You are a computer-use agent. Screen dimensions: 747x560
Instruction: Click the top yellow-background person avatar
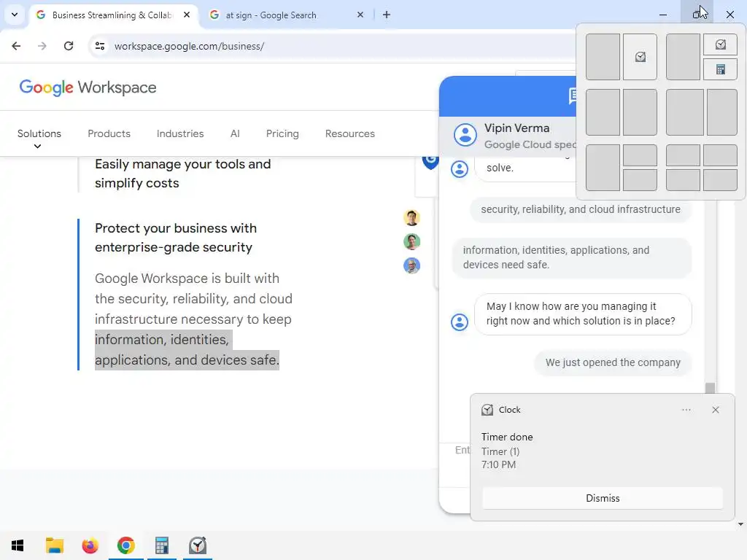[411, 217]
